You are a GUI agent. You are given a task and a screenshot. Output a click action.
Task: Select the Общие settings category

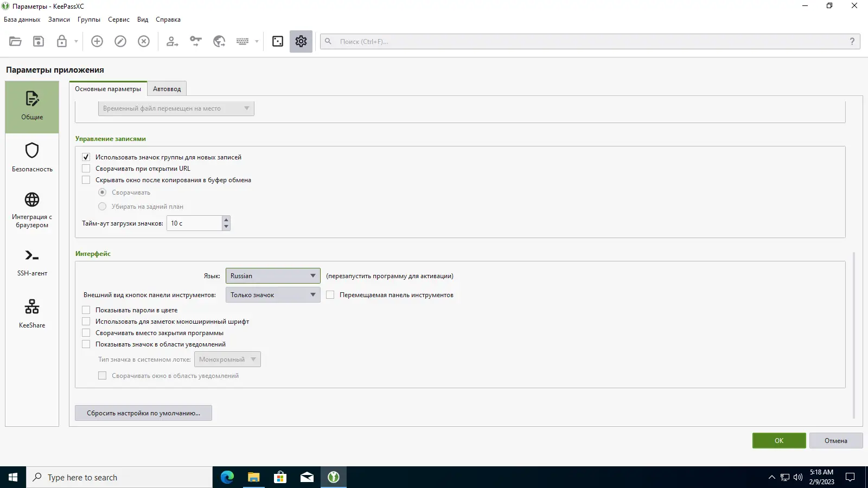(x=32, y=107)
